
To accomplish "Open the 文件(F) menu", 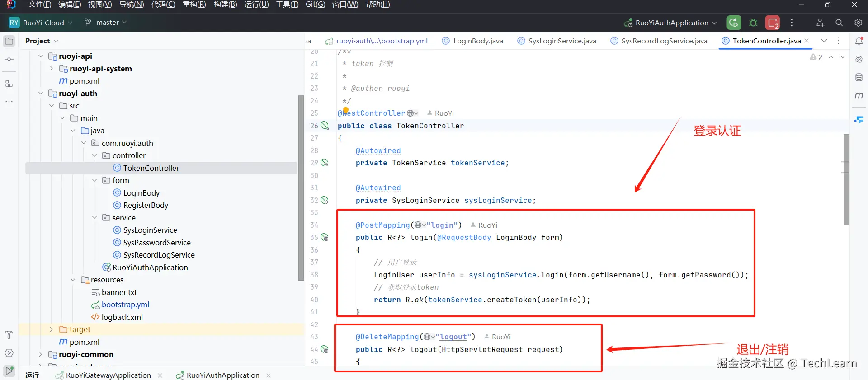I will (40, 5).
